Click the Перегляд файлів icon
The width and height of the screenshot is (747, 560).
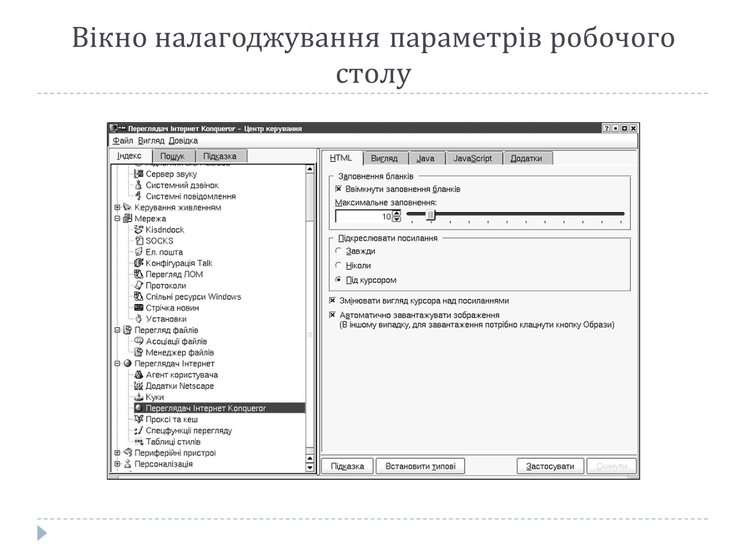pos(127,330)
